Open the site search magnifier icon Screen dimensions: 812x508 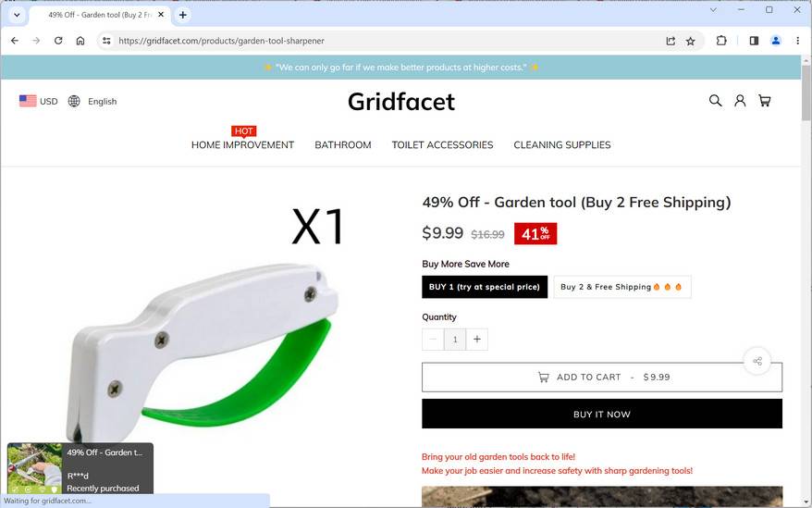[715, 101]
